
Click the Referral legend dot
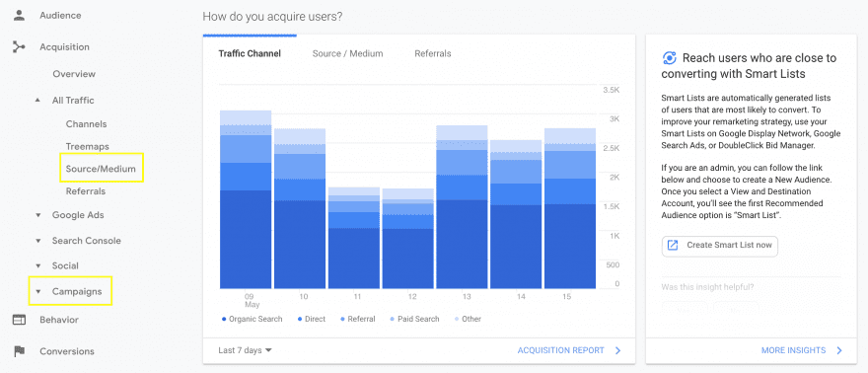point(342,320)
